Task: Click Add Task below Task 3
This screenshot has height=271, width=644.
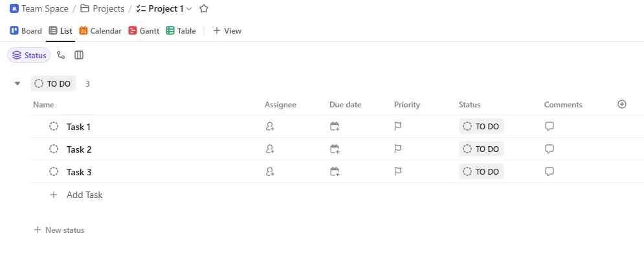Action: point(76,195)
